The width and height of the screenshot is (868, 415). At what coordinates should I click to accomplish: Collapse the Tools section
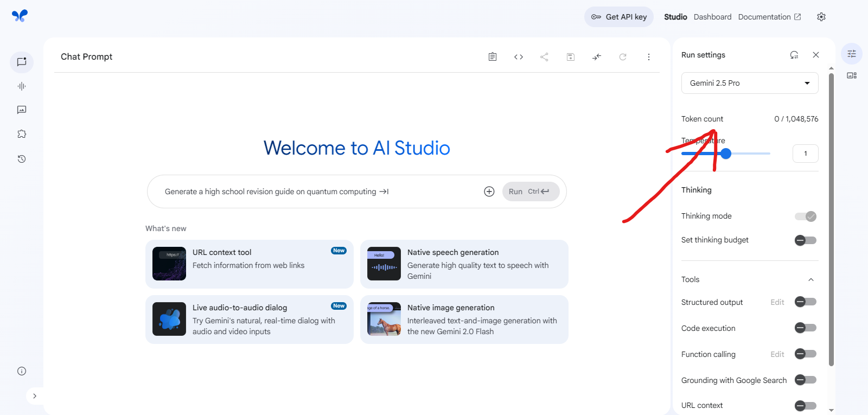(811, 279)
